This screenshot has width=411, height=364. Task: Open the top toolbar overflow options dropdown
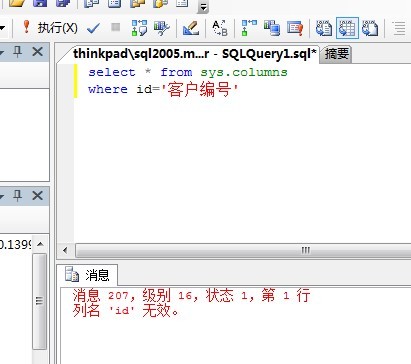[x=203, y=7]
